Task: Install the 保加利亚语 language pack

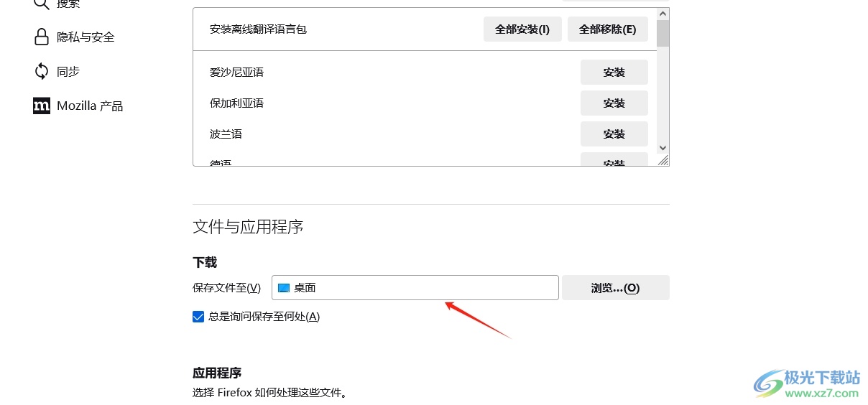Action: [614, 103]
